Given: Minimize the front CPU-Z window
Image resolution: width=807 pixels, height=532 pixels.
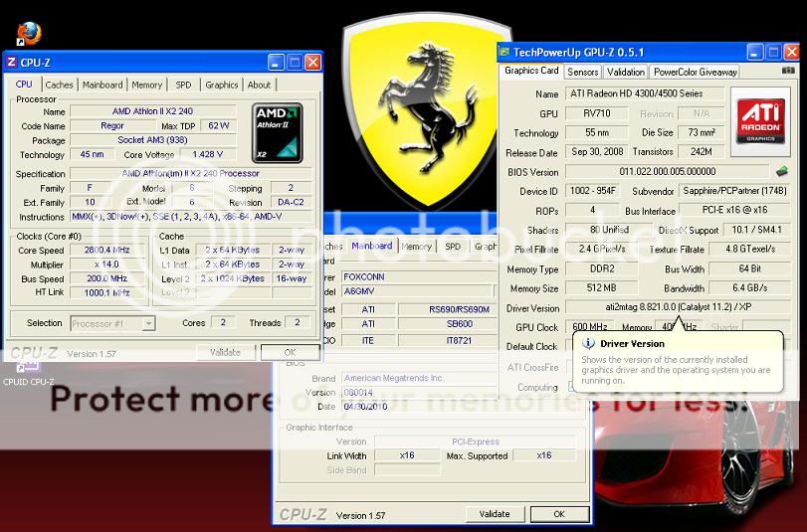Looking at the screenshot, I should (x=276, y=63).
